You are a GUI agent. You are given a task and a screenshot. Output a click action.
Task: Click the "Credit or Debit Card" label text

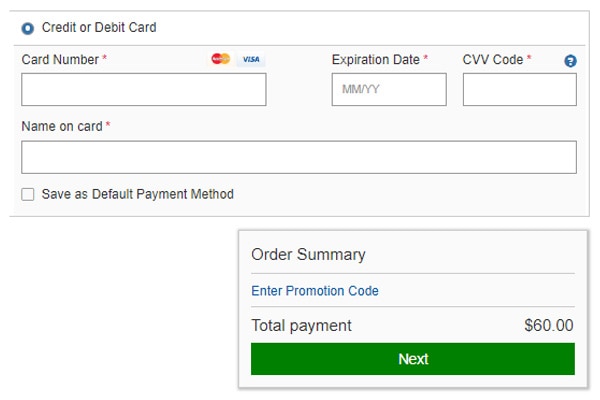point(99,28)
